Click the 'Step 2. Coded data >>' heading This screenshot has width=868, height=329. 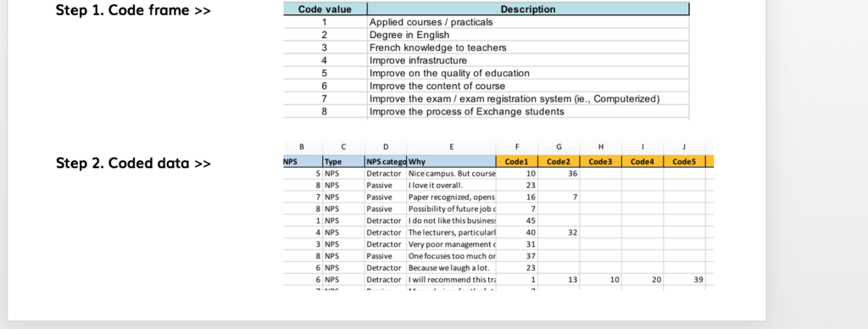pos(133,163)
